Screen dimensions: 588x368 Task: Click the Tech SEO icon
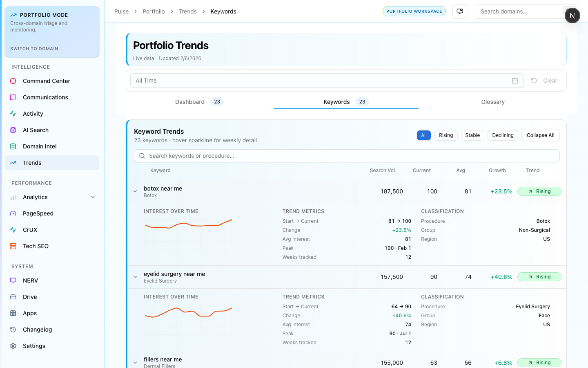pos(13,246)
